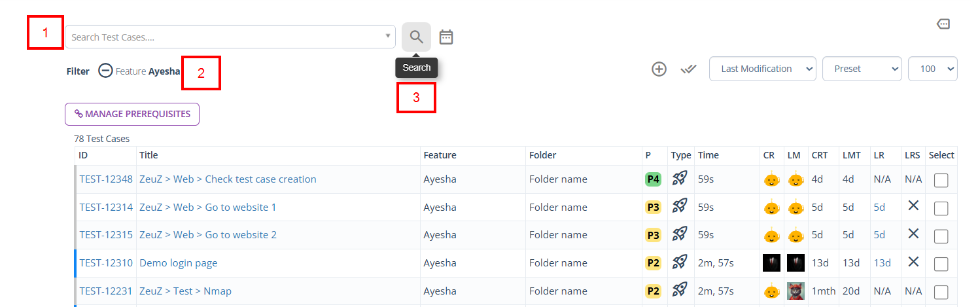The width and height of the screenshot is (980, 307).
Task: Click the plus circle add icon
Action: pos(659,69)
